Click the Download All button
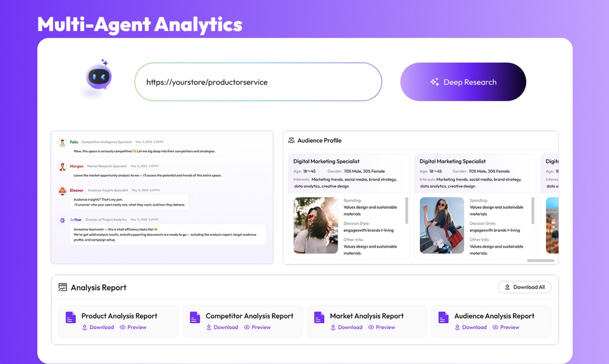This screenshot has height=364, width=609. pyautogui.click(x=525, y=286)
